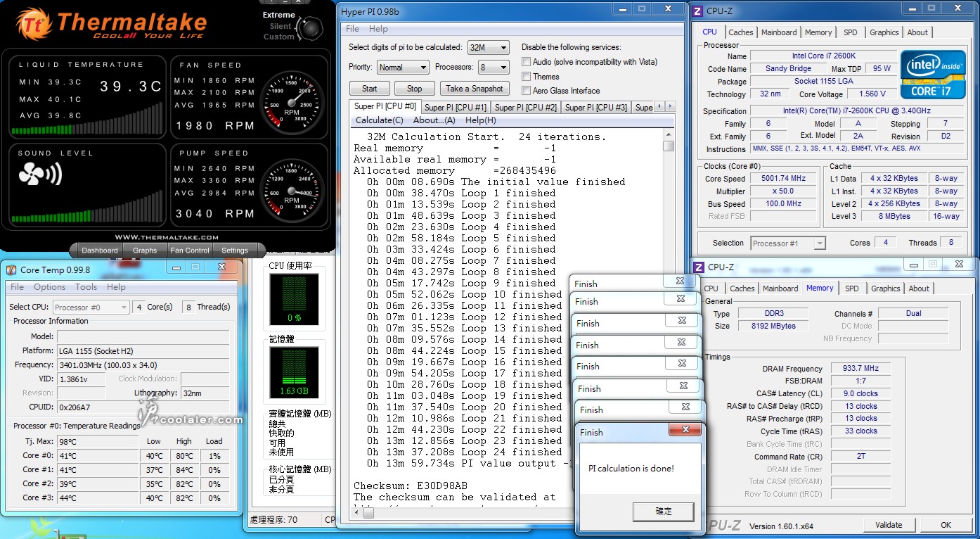Screen dimensions: 980x539
Task: Click Core Temp VID field 1.3861v
Action: [80, 379]
